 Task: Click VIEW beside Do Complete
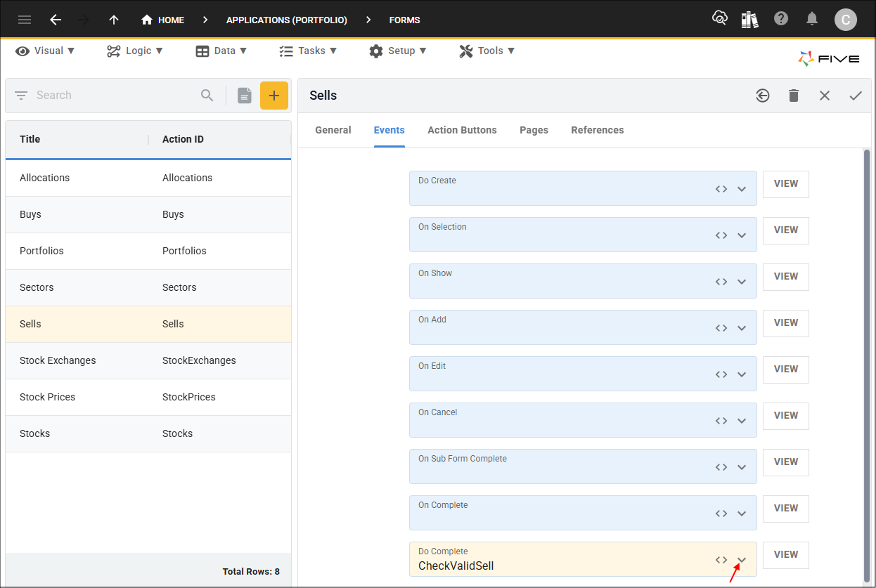pyautogui.click(x=786, y=555)
